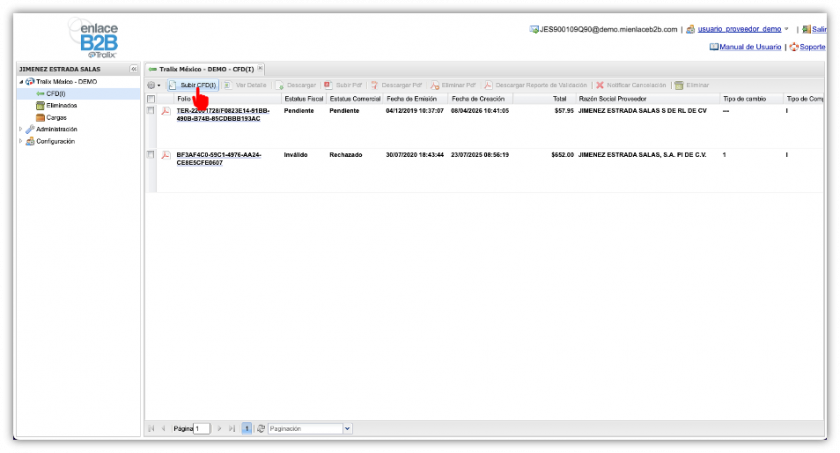Viewport: 840px width, 453px height.
Task: Open PDF icon of TER-22001728 invoice row
Action: pos(166,111)
